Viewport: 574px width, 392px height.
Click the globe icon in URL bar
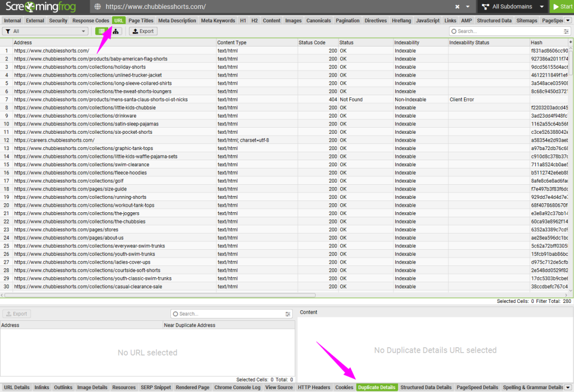pos(98,7)
